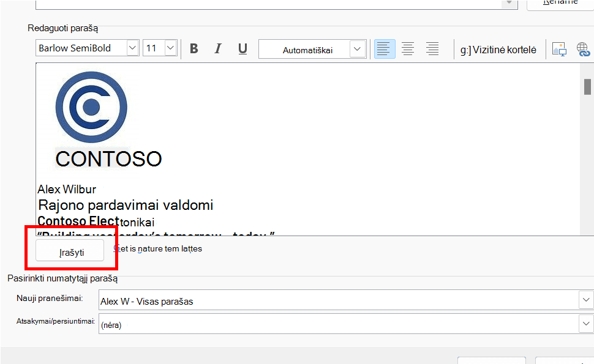Screen dimensions: 594x364
Task: Toggle italic formatting
Action: (218, 48)
